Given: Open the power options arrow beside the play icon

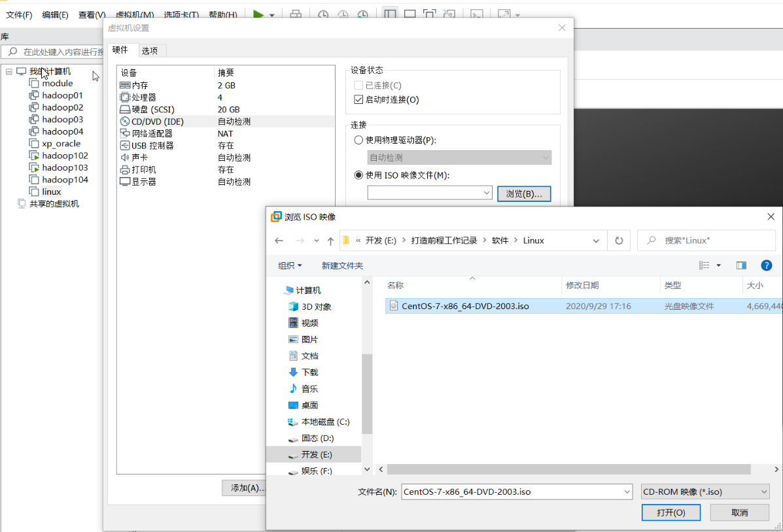Looking at the screenshot, I should (x=272, y=15).
